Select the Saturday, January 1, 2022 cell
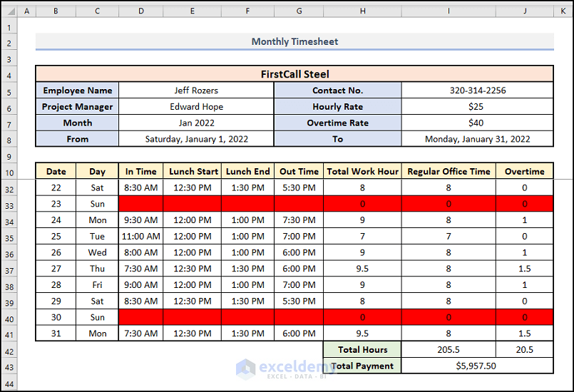 coord(196,139)
